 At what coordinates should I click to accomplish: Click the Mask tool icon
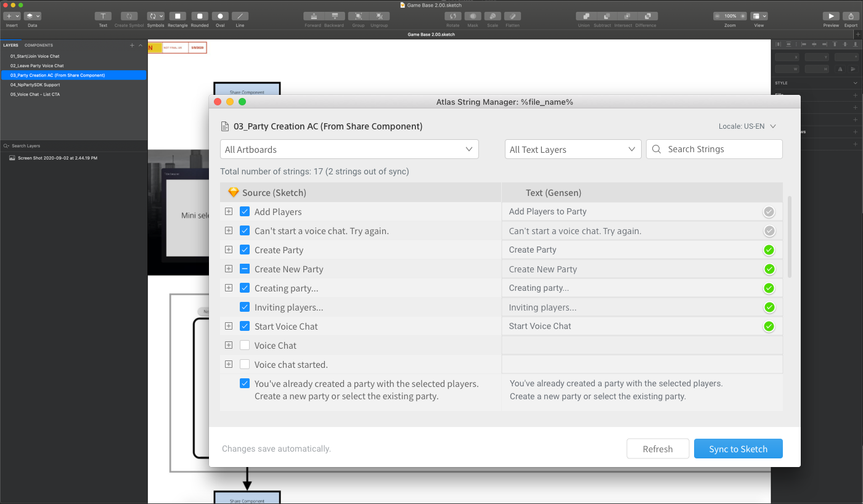click(473, 16)
